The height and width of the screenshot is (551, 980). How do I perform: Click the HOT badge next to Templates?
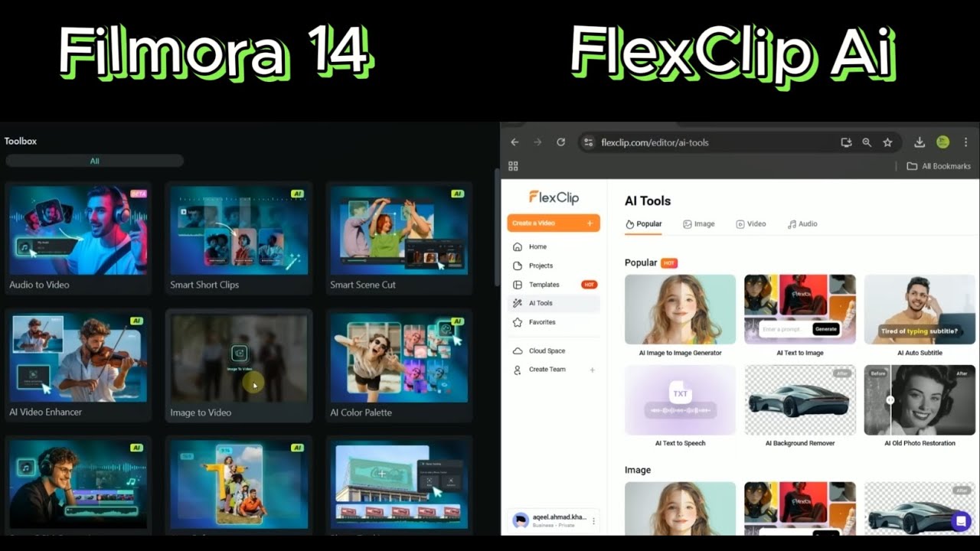coord(589,285)
